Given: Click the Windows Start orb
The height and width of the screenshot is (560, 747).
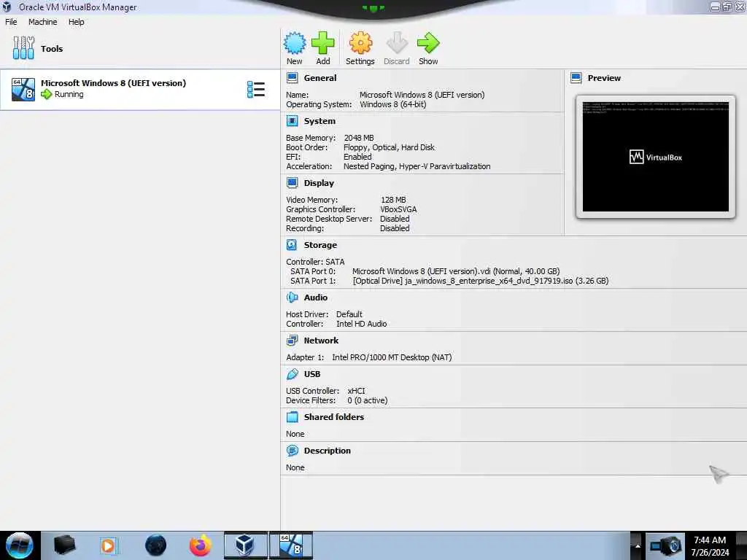Looking at the screenshot, I should click(19, 545).
